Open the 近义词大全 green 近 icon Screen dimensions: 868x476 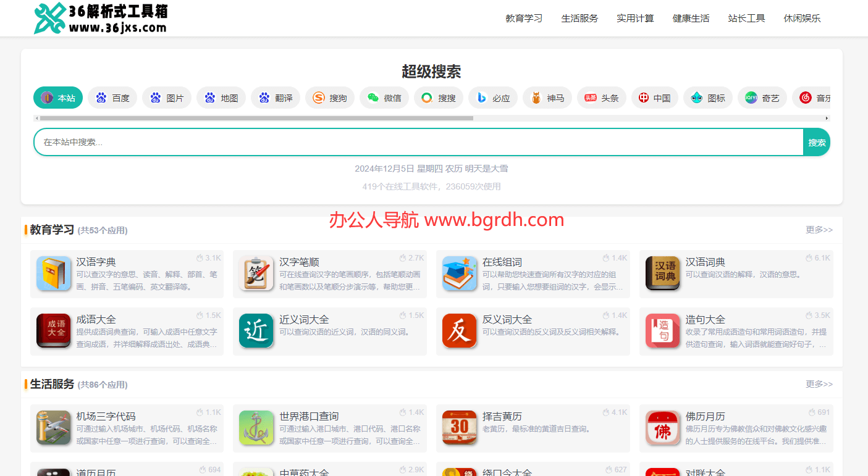click(x=256, y=331)
